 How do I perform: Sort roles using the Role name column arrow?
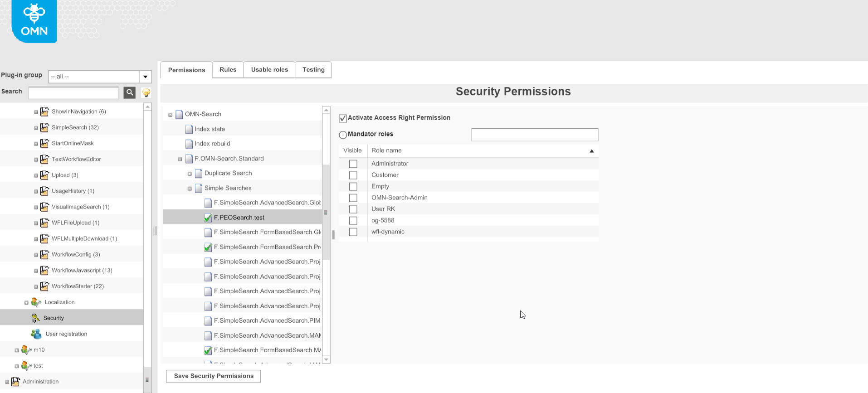(591, 150)
